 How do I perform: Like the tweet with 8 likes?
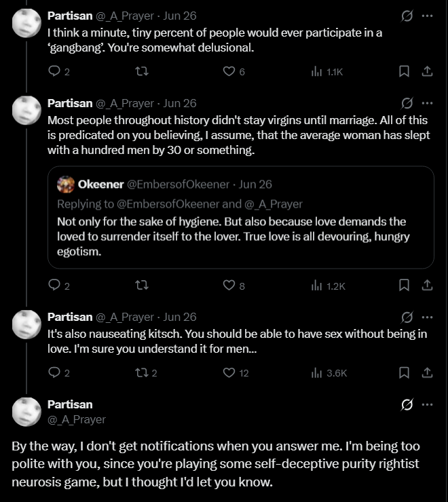point(234,285)
